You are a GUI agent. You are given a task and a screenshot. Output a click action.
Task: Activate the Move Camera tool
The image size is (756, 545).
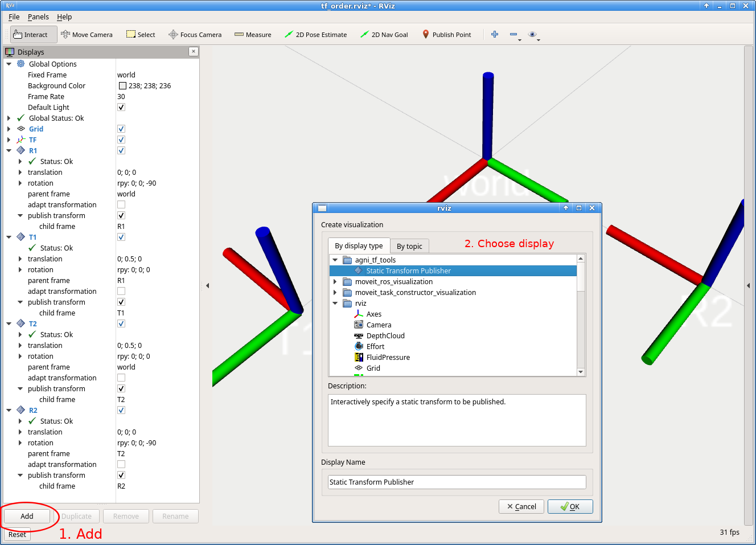(x=87, y=34)
